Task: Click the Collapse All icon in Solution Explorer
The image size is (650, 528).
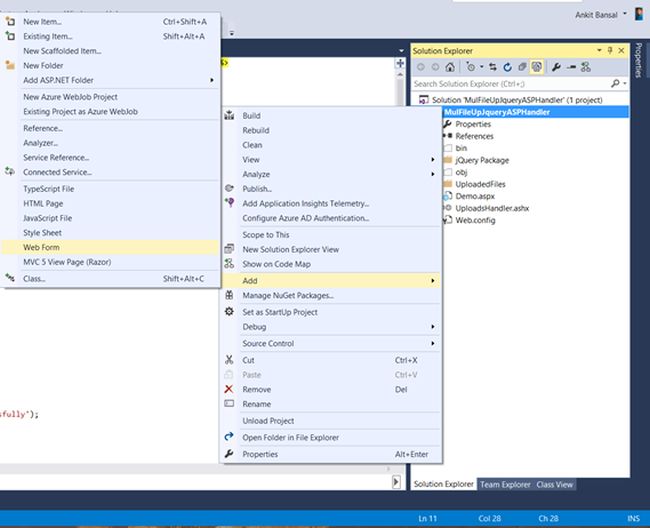Action: click(522, 67)
